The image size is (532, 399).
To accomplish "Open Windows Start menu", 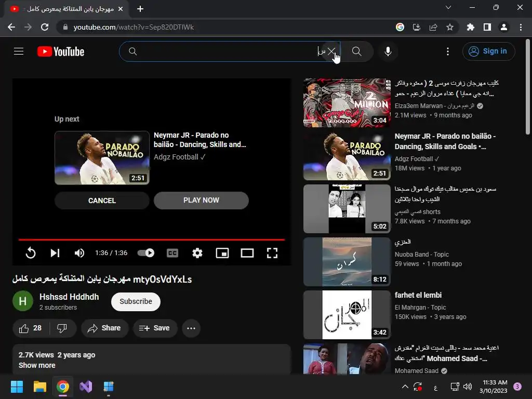I will [17, 387].
